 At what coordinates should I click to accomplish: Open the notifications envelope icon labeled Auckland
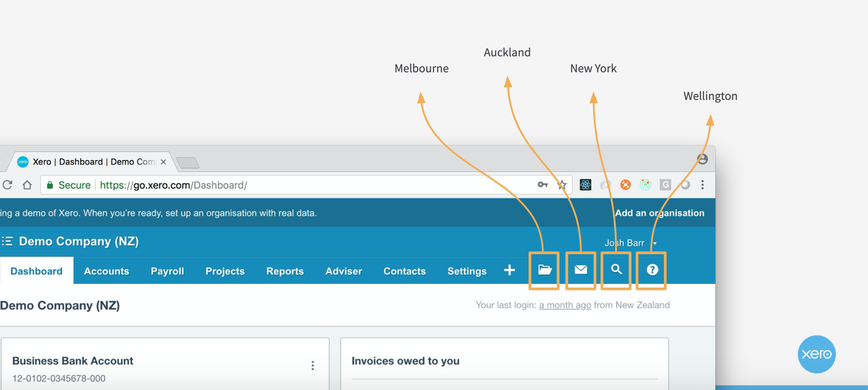tap(580, 270)
